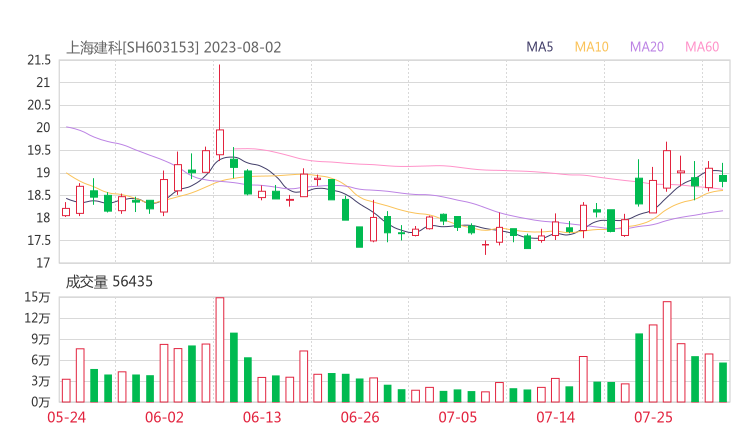Click the 3万 volume axis label
The width and height of the screenshot is (740, 440).
click(x=41, y=381)
